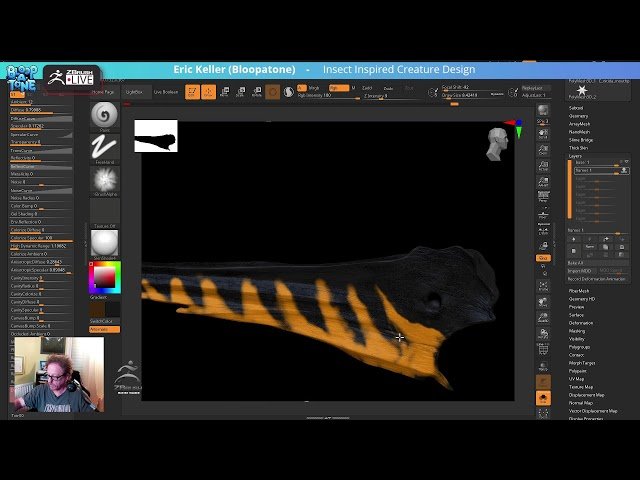Toggle the orange Xyz rotation button
The width and height of the screenshot is (640, 480).
543,258
